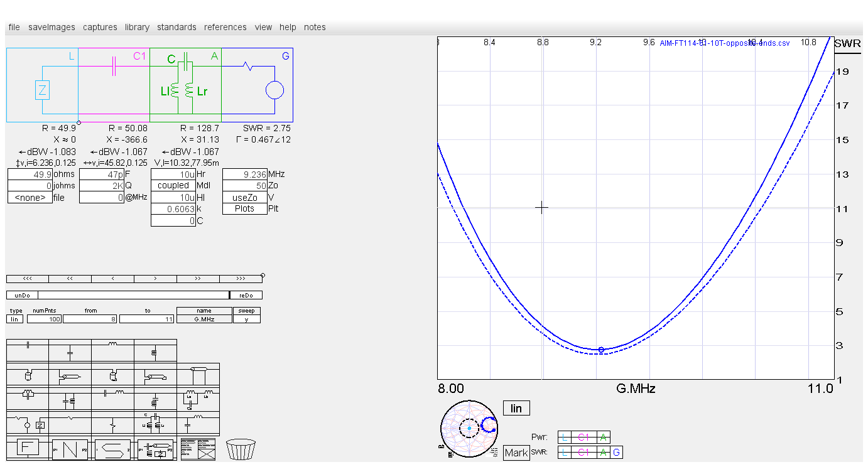Edit the 0.6063 k coupling field

point(173,209)
